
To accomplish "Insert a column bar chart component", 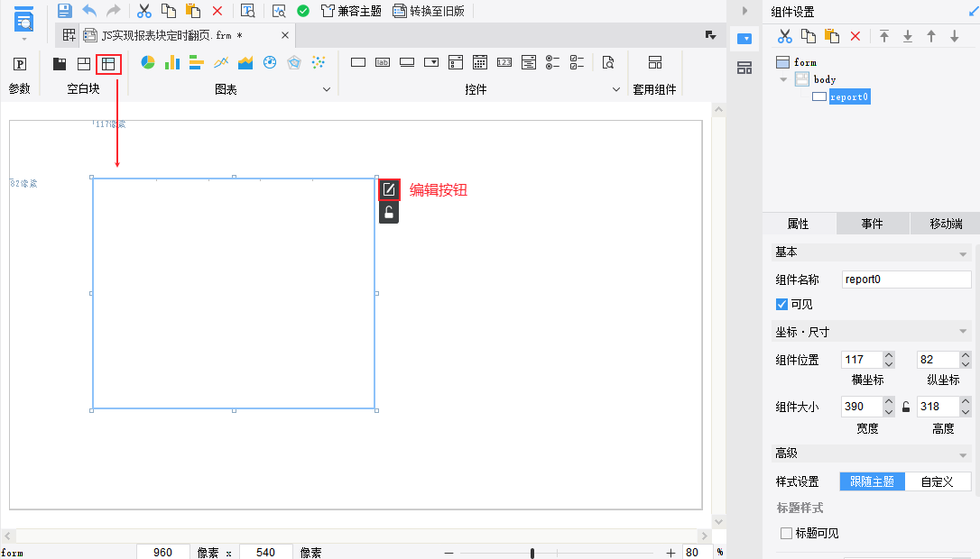I will [172, 62].
